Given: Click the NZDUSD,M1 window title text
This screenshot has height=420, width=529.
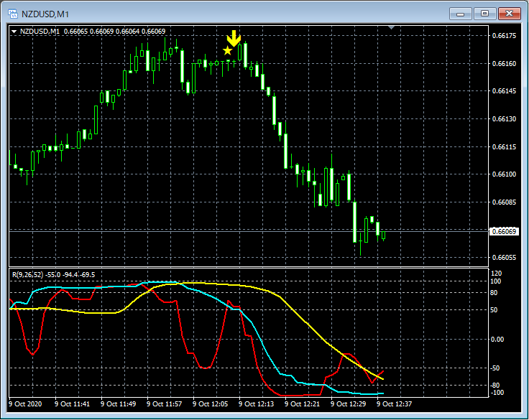Looking at the screenshot, I should tap(45, 14).
